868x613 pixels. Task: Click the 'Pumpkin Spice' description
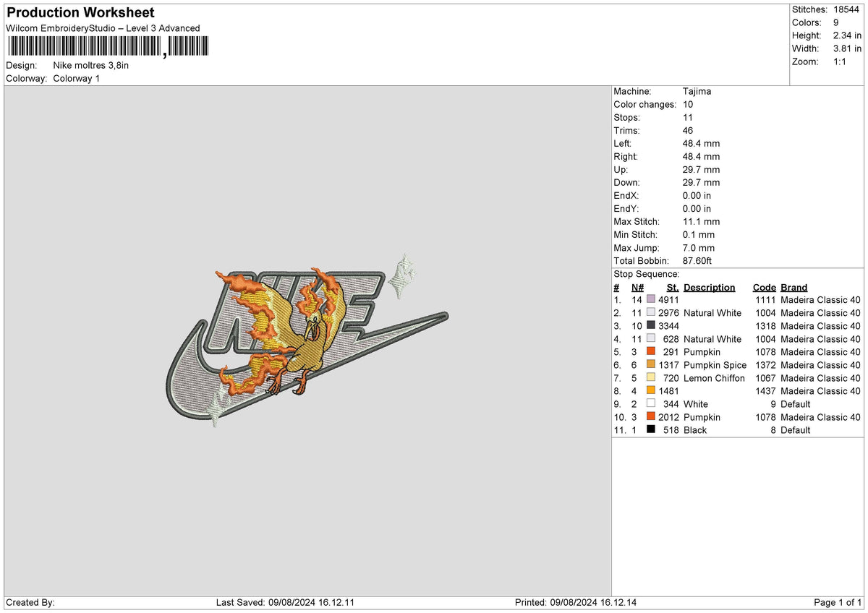pyautogui.click(x=715, y=364)
